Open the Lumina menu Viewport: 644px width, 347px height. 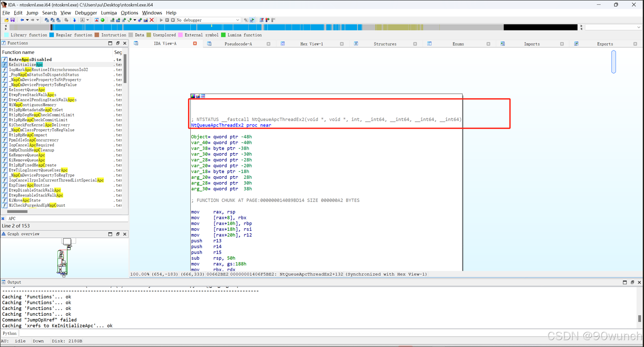pyautogui.click(x=109, y=13)
